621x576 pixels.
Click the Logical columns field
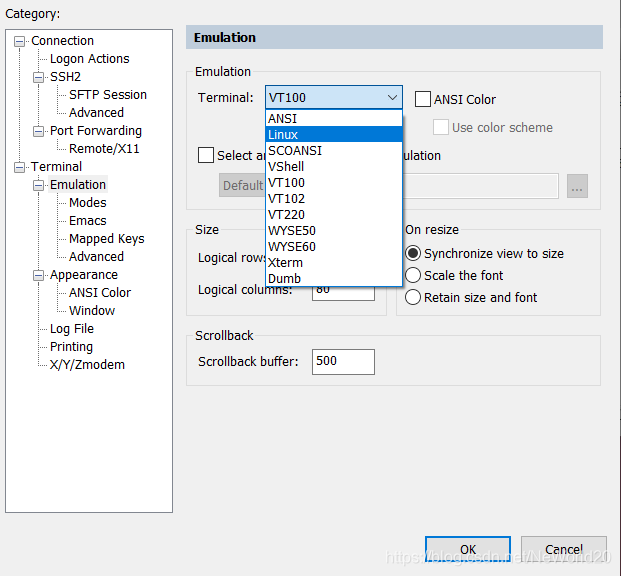click(343, 293)
